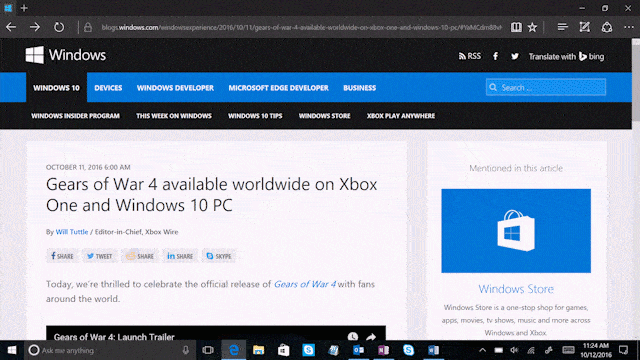
Task: Share the article on Facebook
Action: pos(62,256)
